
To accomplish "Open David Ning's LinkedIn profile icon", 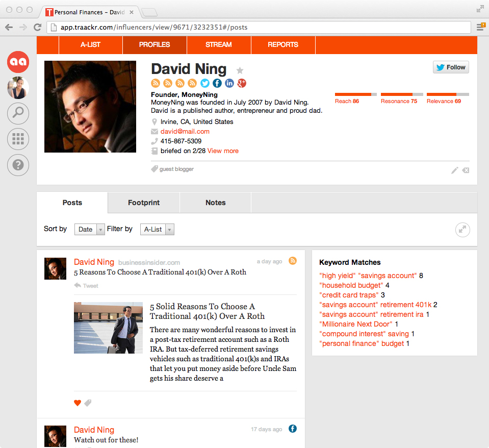I will click(229, 83).
